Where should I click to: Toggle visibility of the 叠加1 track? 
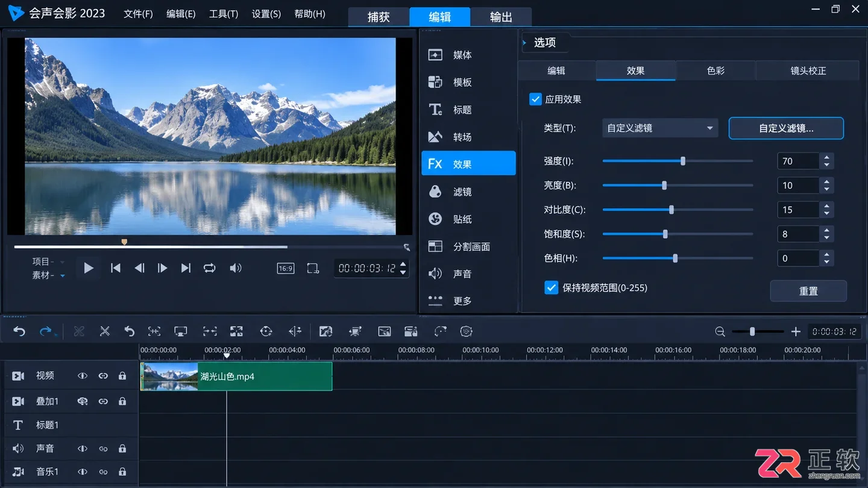point(83,401)
